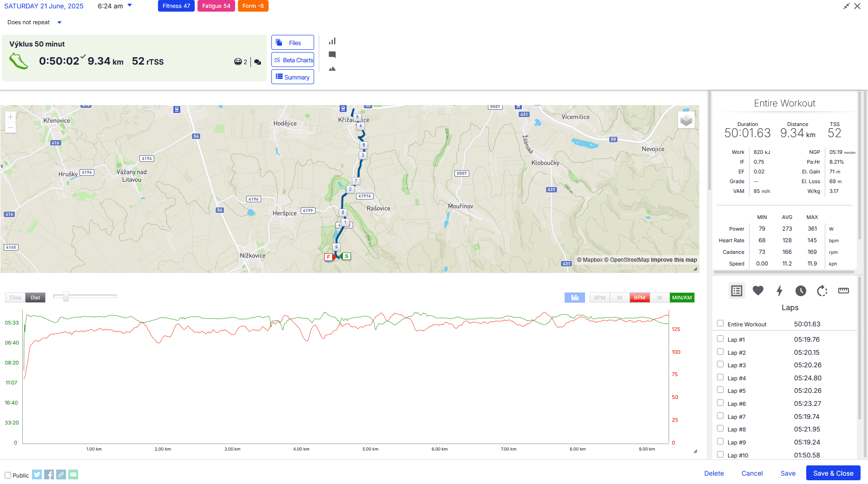
Task: Select the Lap #1 checkbox
Action: [x=720, y=338]
